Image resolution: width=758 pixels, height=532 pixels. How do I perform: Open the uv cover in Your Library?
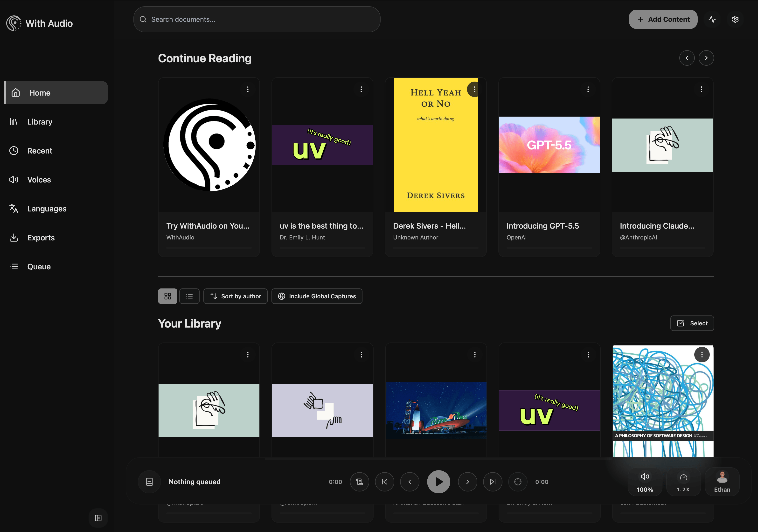point(549,411)
